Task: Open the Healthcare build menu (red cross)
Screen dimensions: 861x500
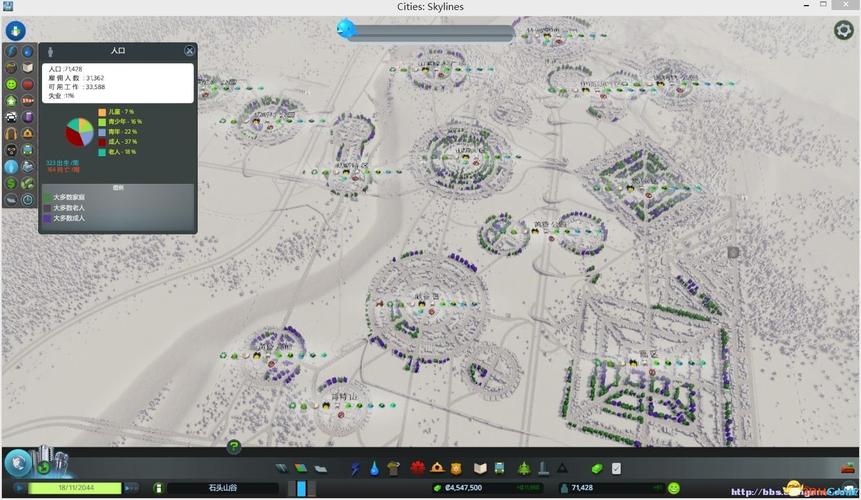Action: point(418,468)
